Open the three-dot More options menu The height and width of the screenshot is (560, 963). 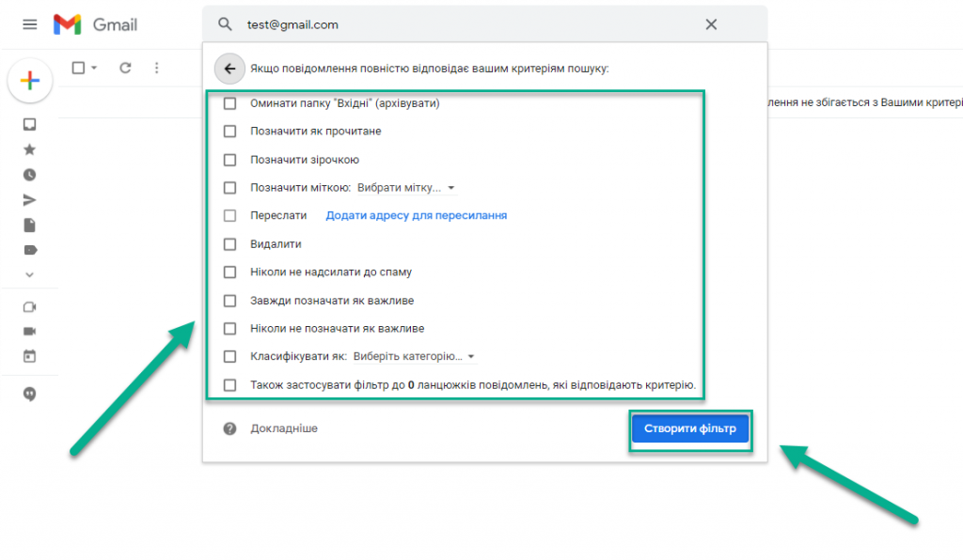[x=157, y=68]
